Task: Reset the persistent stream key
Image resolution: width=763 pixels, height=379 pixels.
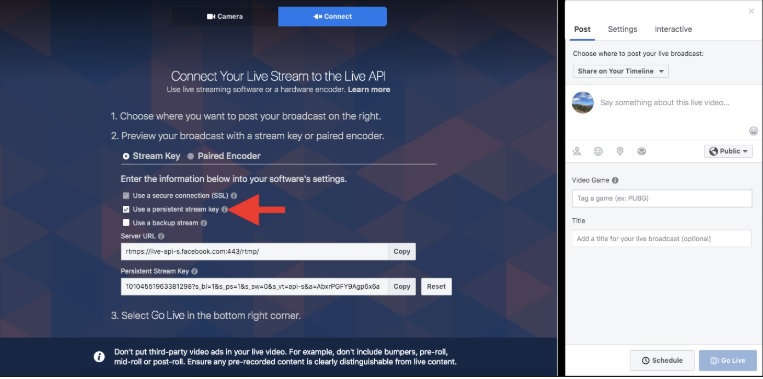Action: click(x=436, y=287)
